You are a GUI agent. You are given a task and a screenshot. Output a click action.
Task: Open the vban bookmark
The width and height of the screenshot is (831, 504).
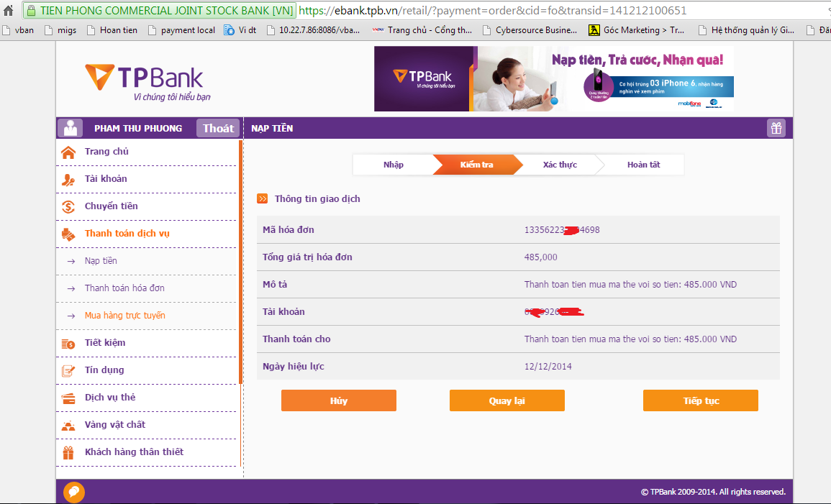(18, 30)
